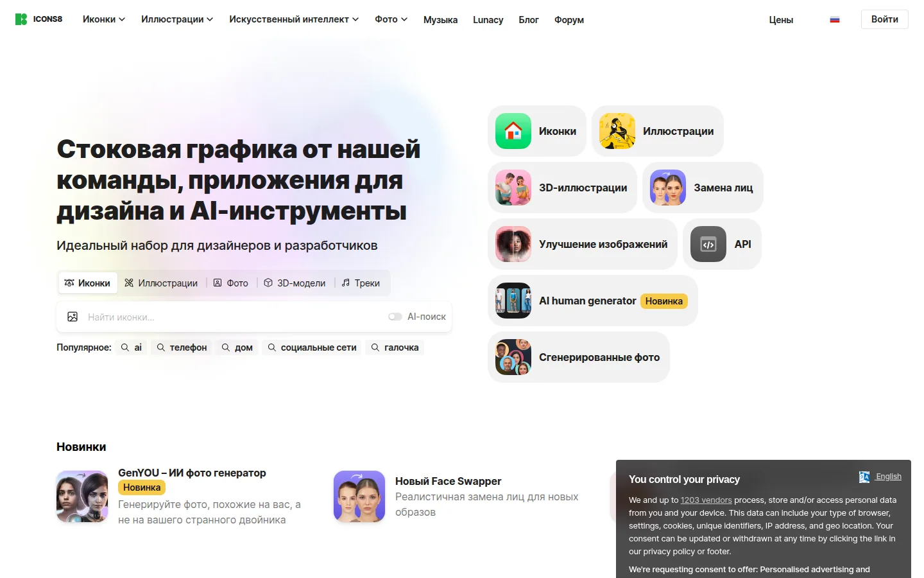Click the Улучшение изображений tile icon
The image size is (924, 578).
pos(513,244)
